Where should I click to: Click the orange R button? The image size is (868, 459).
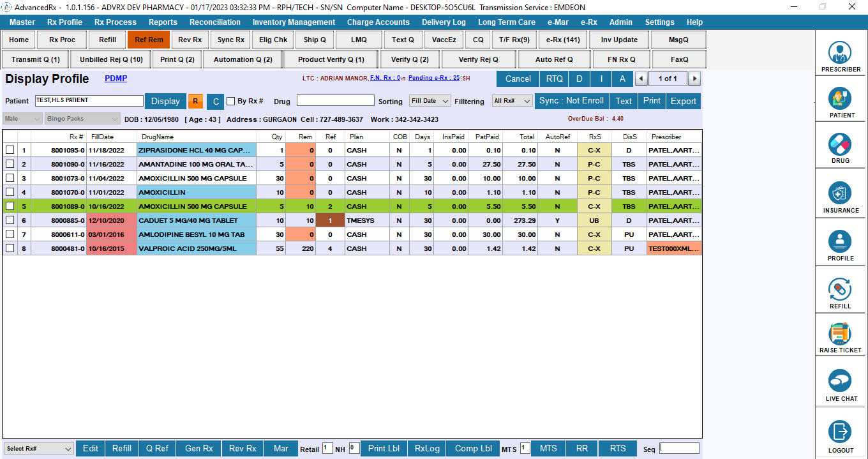195,101
